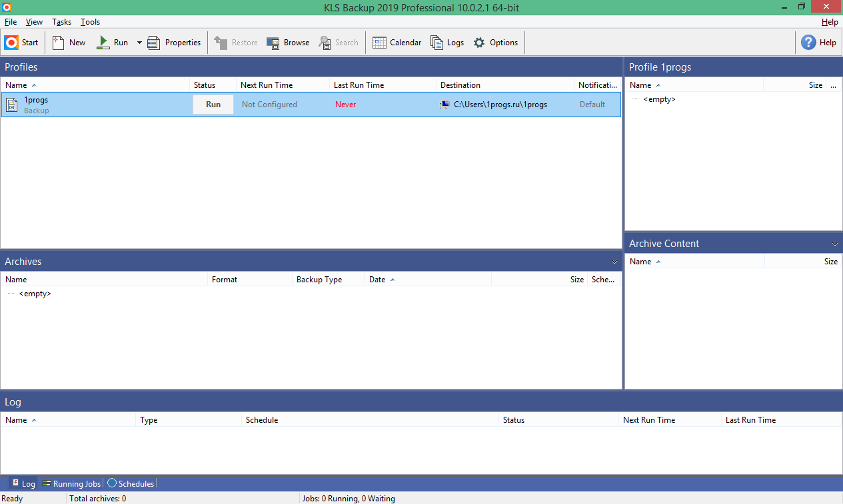Click the Start icon in the toolbar

pos(11,43)
